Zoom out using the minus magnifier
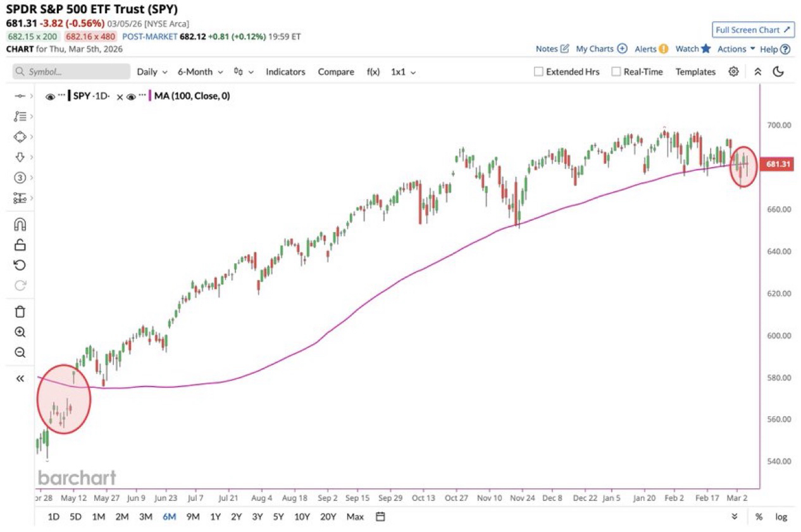801x532 pixels. [x=20, y=352]
